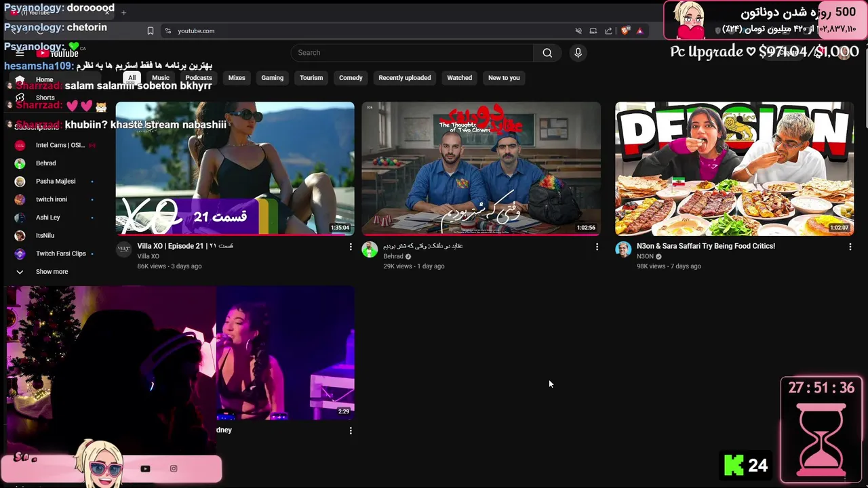Viewport: 868px width, 488px height.
Task: Open Behrad channel name under video
Action: (393, 256)
